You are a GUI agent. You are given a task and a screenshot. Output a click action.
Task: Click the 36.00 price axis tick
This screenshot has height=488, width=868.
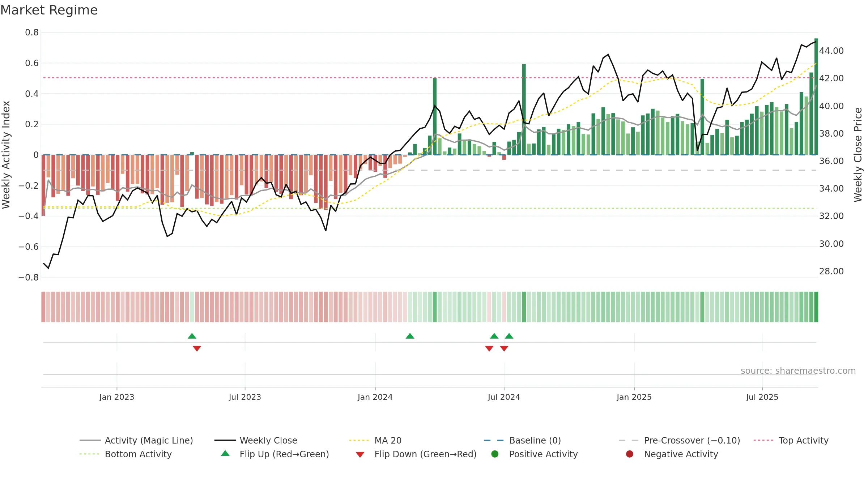click(831, 161)
